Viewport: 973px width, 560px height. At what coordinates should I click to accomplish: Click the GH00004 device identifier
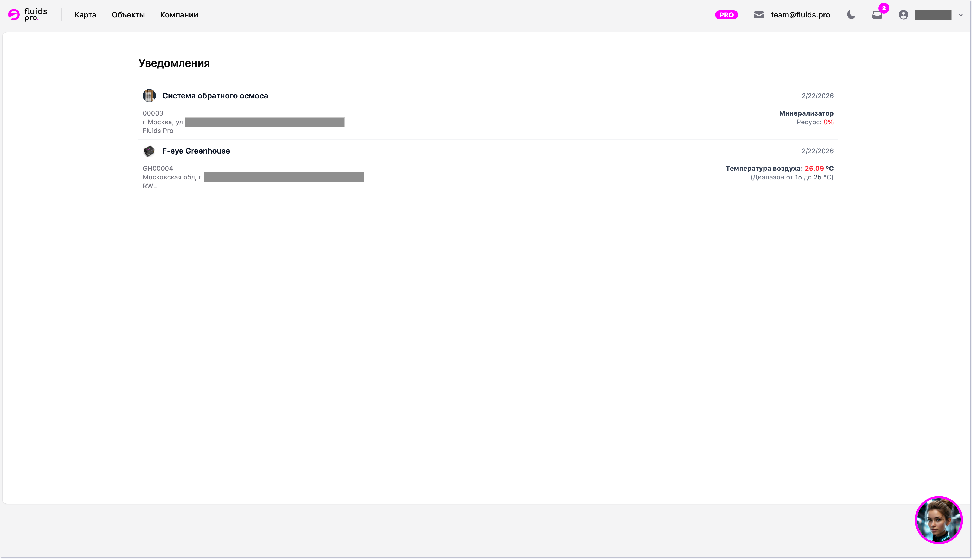pos(158,169)
